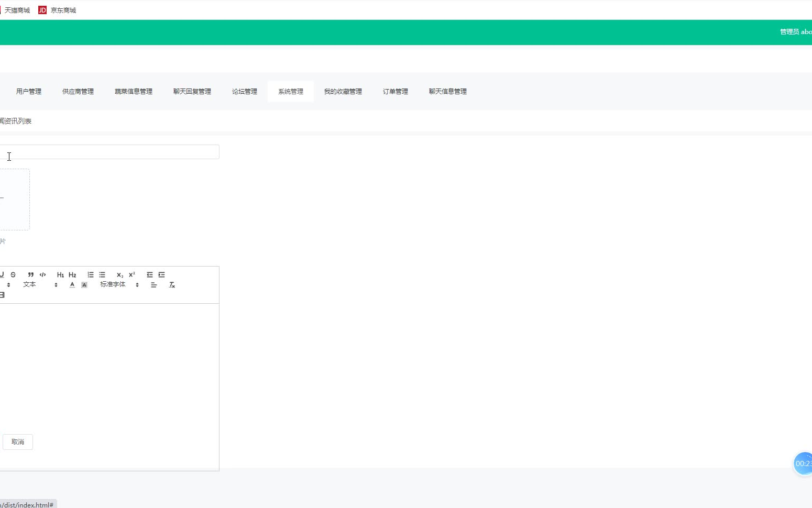The image size is (812, 508).
Task: Open the 蔬菜信息管理 menu
Action: coord(134,92)
